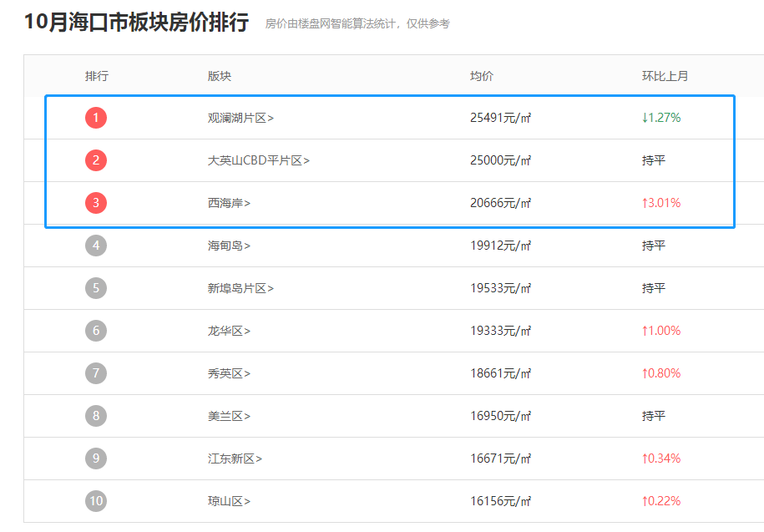Click the 环比上月 column header
Viewport: 764px width, 532px height.
coord(665,75)
